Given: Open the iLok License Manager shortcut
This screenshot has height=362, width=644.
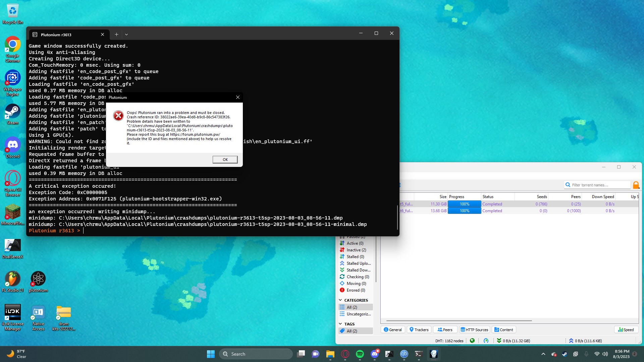Looking at the screenshot, I should pyautogui.click(x=12, y=318).
